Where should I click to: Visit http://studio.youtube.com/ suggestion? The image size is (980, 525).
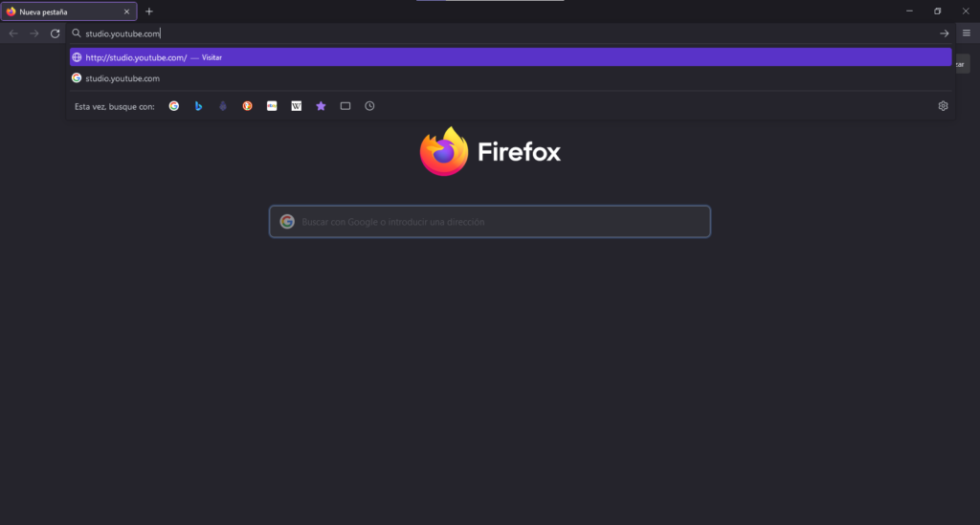coord(511,57)
